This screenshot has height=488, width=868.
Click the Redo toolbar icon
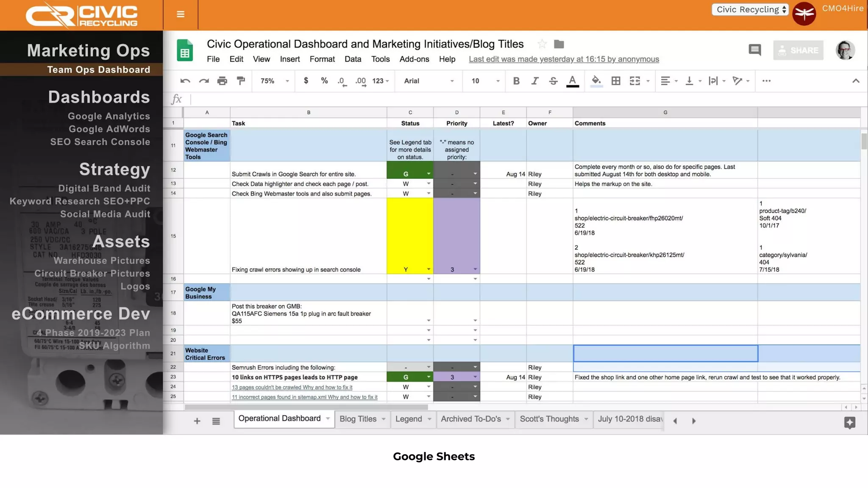(x=204, y=81)
